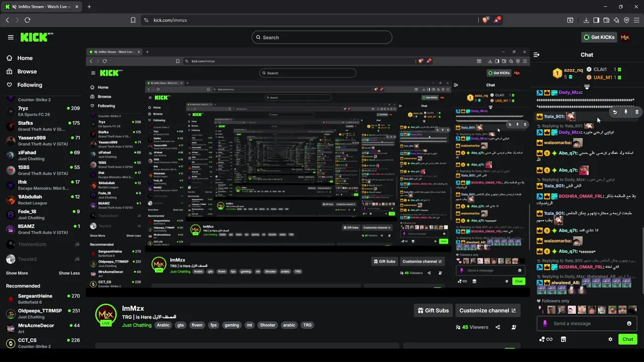Open browser main menu icon
Viewport: 644px width, 362px height.
[636, 20]
